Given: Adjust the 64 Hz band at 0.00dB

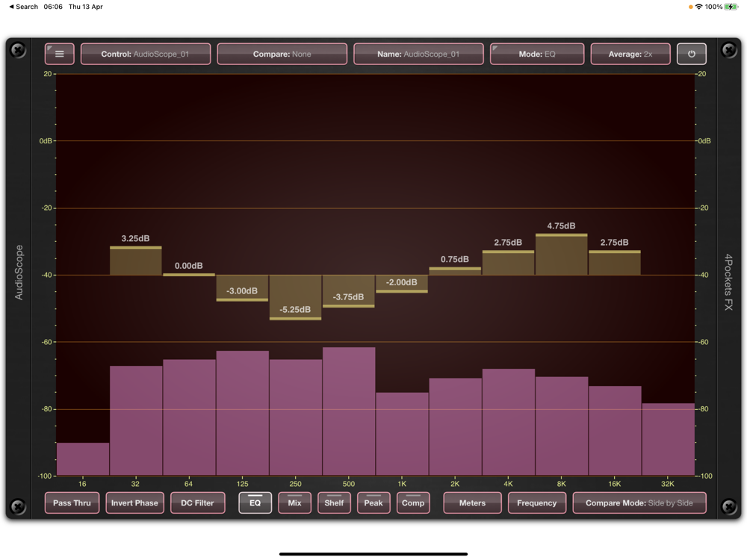Looking at the screenshot, I should pyautogui.click(x=189, y=275).
